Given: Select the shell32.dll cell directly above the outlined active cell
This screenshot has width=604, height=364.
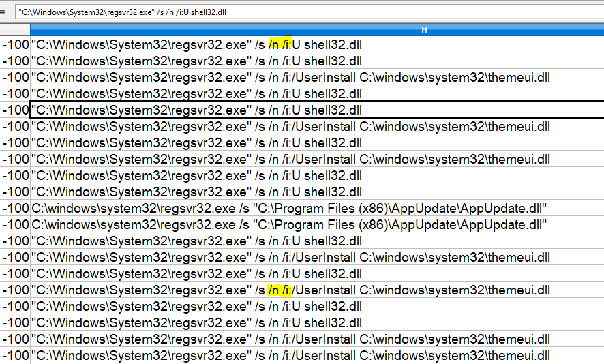Looking at the screenshot, I should click(317, 93).
